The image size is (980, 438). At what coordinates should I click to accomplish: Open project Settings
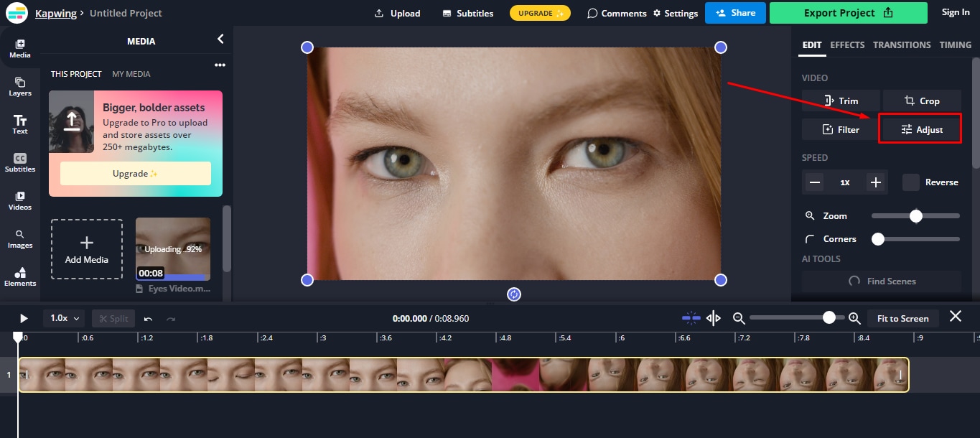(x=675, y=13)
